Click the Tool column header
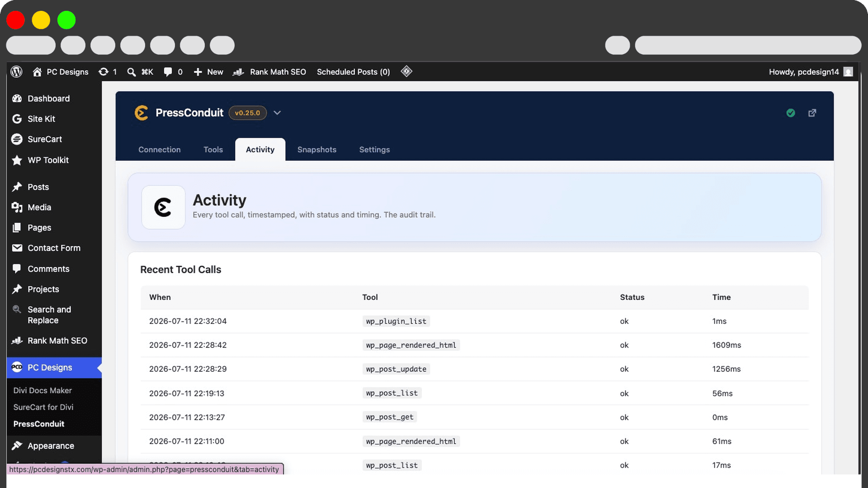Viewport: 868px width, 488px height. 370,297
